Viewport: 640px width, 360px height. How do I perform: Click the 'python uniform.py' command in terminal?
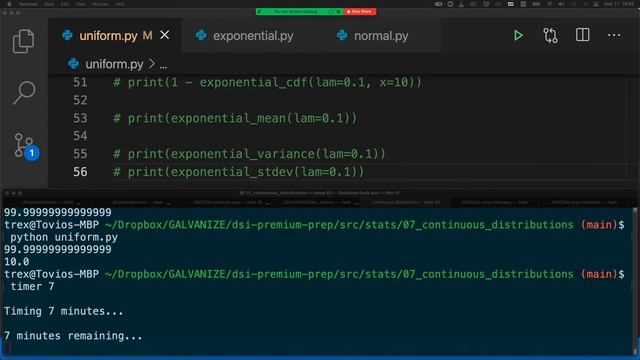click(x=64, y=237)
